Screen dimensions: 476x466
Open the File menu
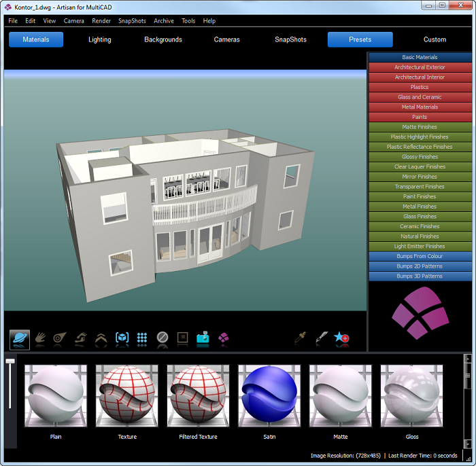click(13, 21)
